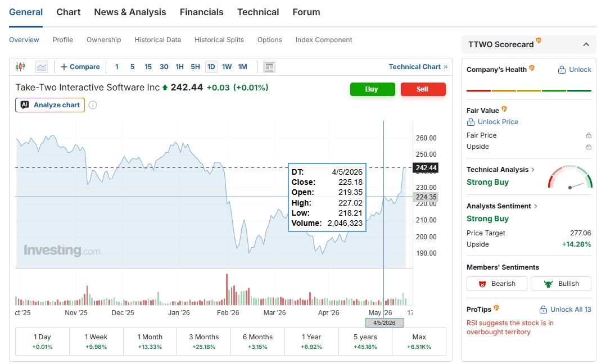
Task: Click the lock icon next to Upside
Action: click(x=588, y=147)
